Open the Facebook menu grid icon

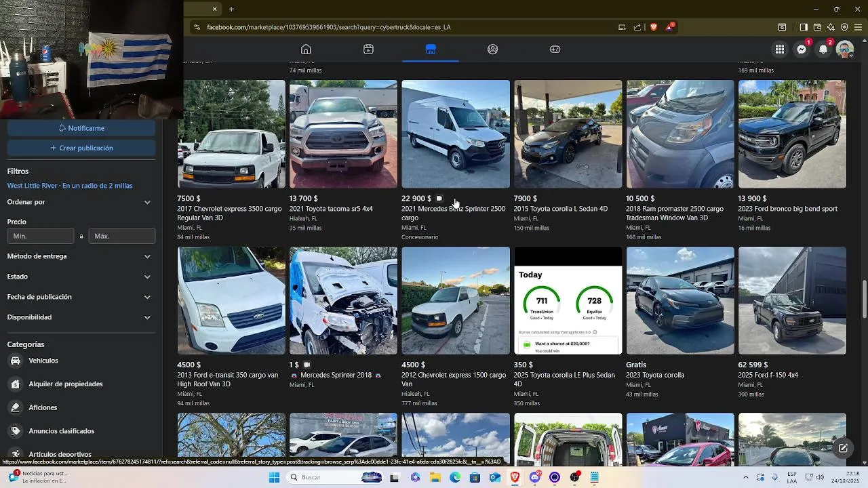(x=780, y=49)
